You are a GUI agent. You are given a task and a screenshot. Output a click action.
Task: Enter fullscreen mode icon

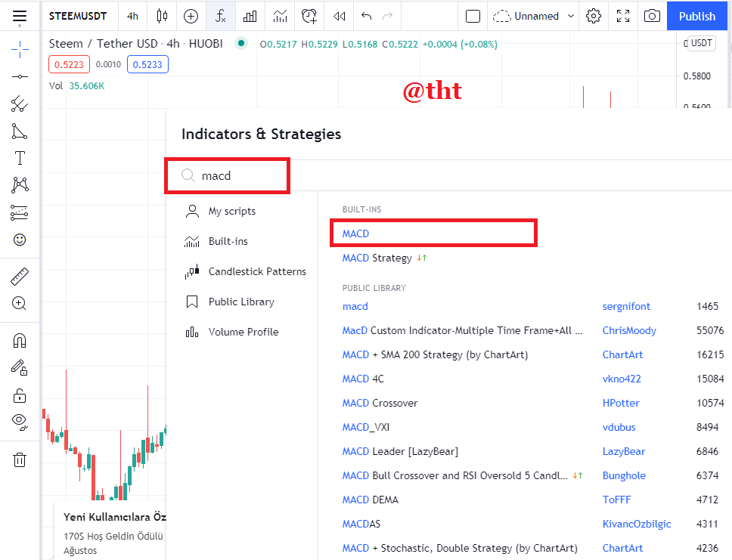[x=623, y=17]
